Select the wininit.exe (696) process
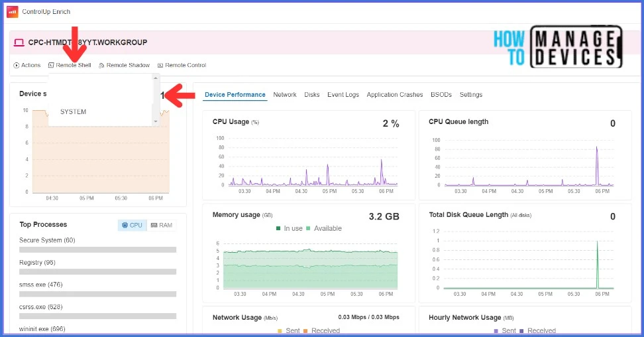This screenshot has width=644, height=337. (x=42, y=329)
